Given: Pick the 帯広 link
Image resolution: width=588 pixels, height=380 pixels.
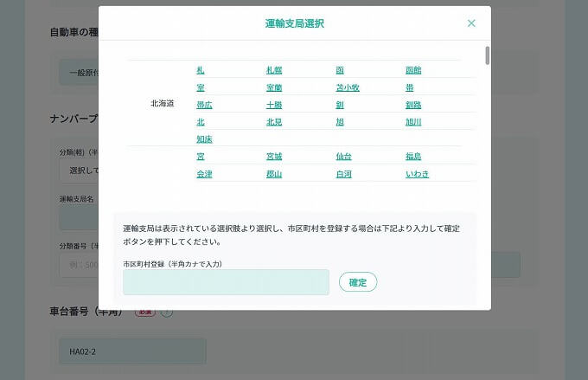Looking at the screenshot, I should click(204, 105).
